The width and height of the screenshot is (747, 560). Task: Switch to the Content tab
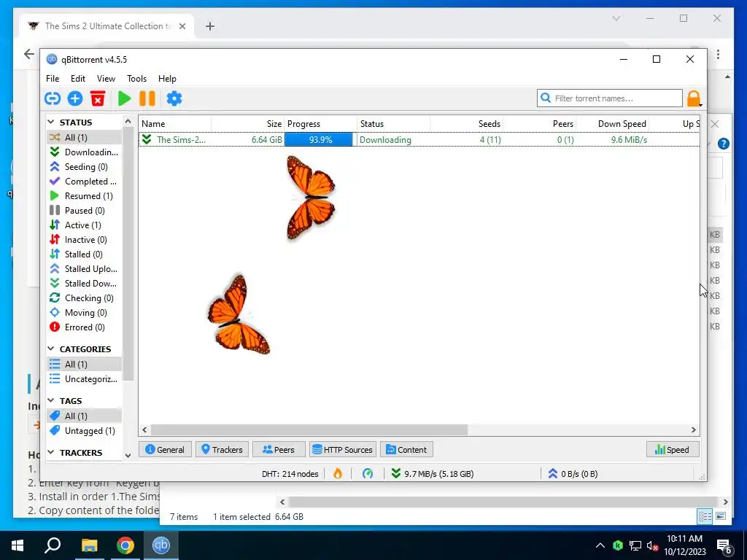pos(406,449)
